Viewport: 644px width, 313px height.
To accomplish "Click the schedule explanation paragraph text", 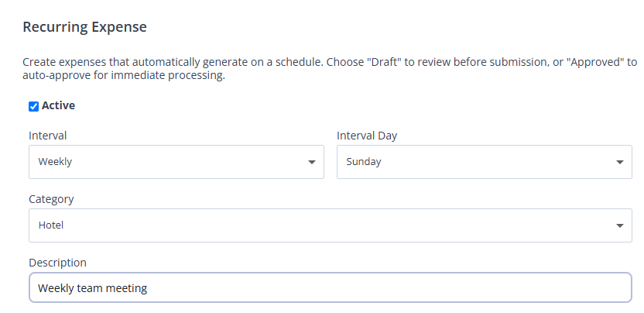I will [x=331, y=69].
